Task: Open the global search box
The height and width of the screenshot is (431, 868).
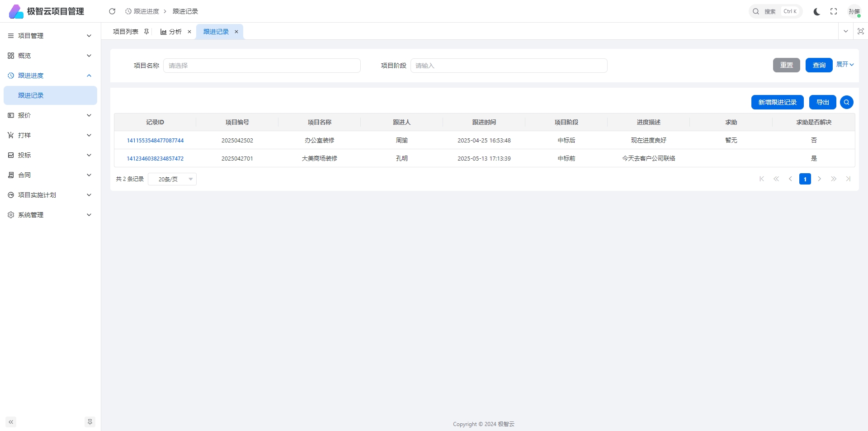Action: [x=775, y=12]
